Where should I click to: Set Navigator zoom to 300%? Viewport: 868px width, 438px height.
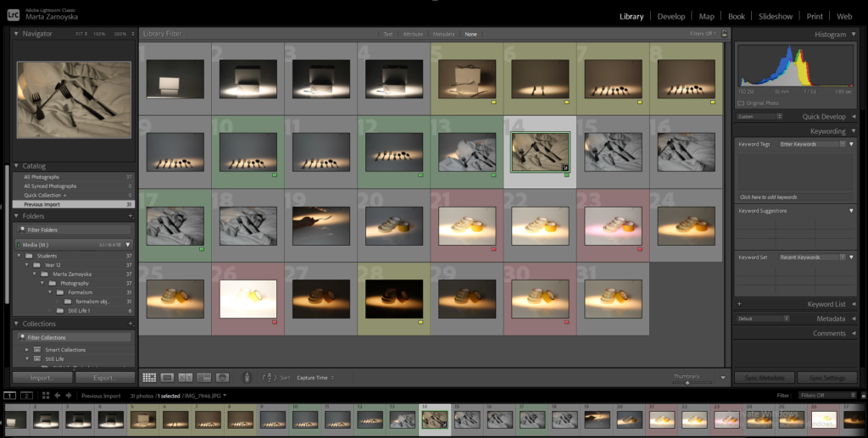(122, 34)
